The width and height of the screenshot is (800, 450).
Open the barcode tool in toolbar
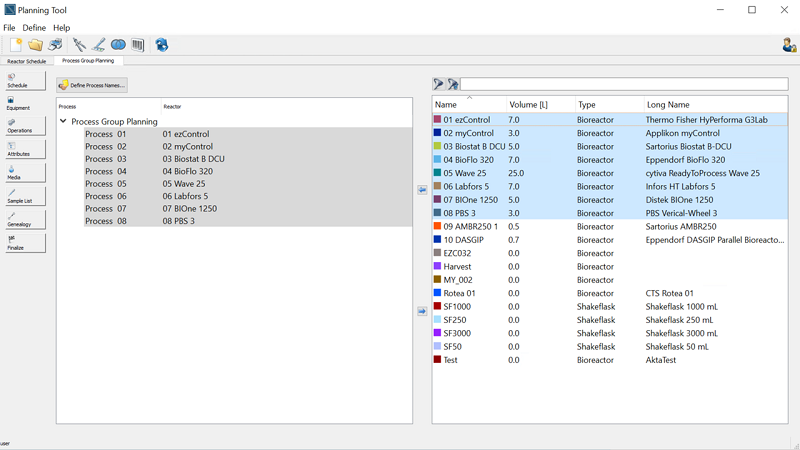pos(138,45)
